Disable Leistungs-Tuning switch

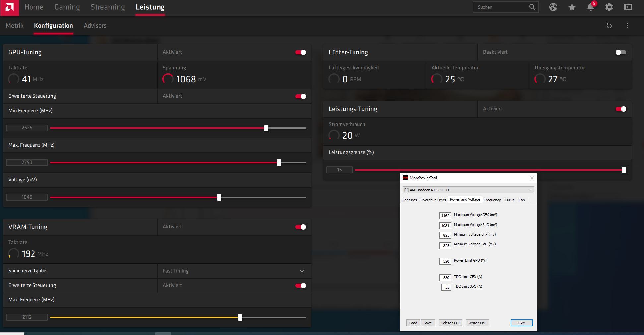pos(621,109)
